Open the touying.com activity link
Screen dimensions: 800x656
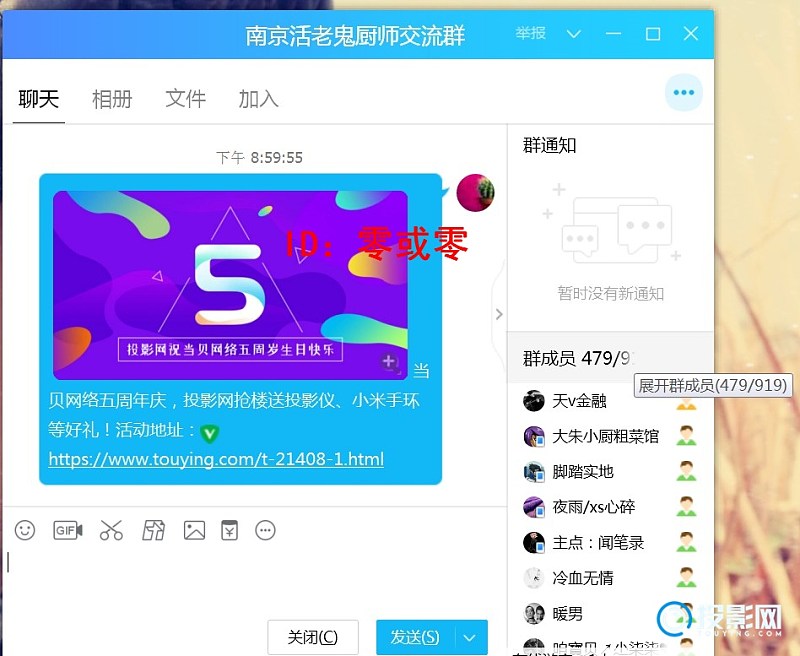click(x=216, y=459)
